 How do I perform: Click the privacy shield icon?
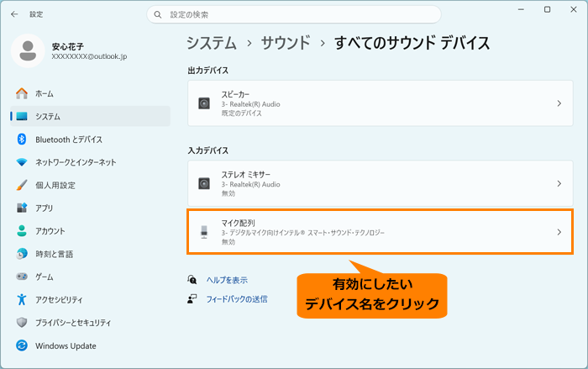click(22, 323)
